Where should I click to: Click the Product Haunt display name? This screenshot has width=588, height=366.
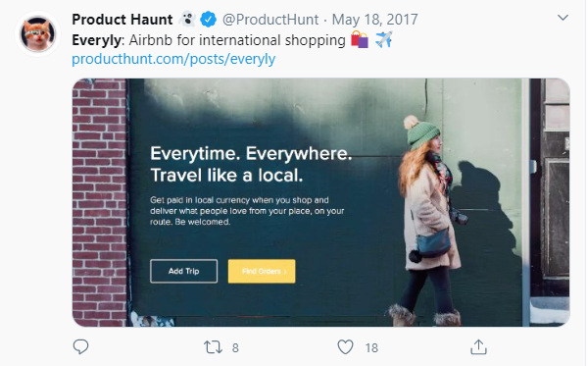click(122, 20)
